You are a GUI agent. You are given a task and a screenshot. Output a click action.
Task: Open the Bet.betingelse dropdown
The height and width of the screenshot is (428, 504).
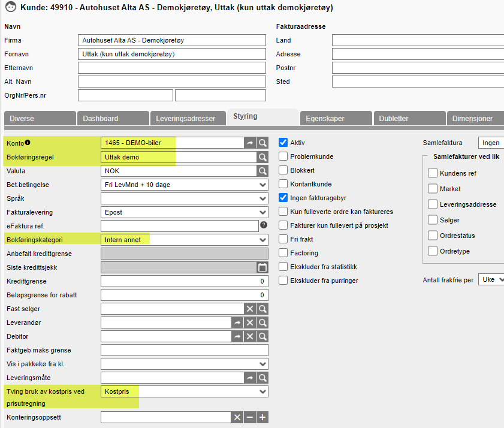coord(184,185)
